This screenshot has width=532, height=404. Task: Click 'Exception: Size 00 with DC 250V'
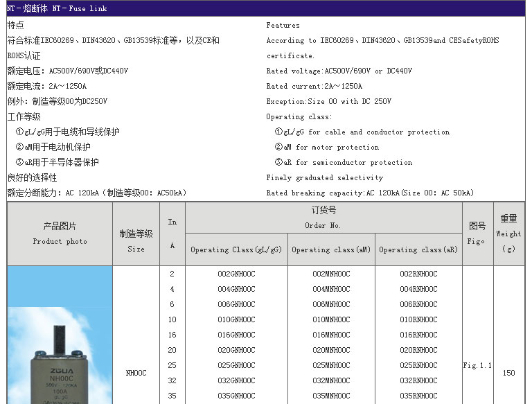[x=329, y=101]
